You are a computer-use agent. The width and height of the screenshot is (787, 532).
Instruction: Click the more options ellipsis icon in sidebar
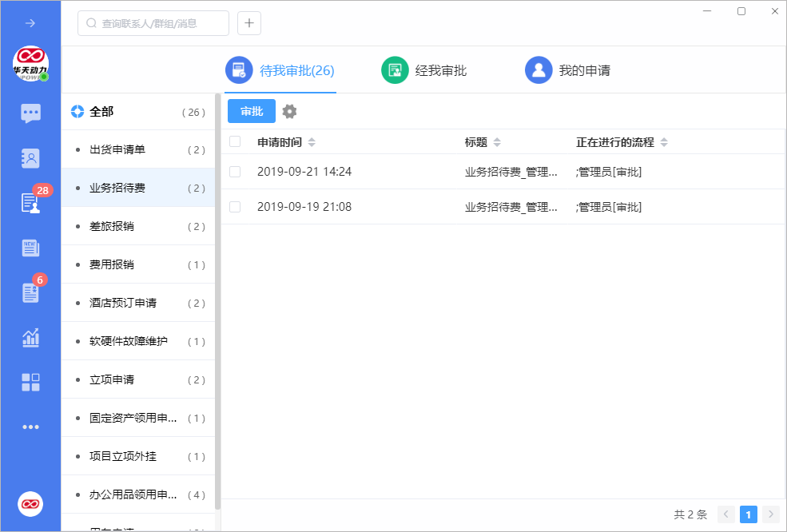coord(30,427)
